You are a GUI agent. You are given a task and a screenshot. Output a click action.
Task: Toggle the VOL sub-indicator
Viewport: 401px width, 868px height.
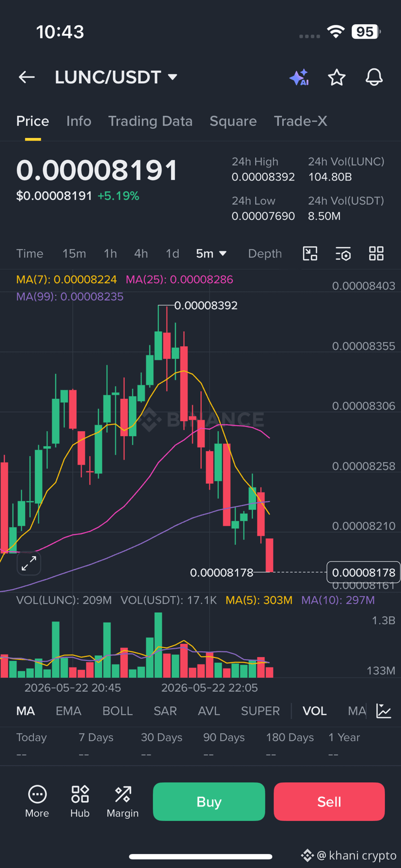(x=314, y=711)
